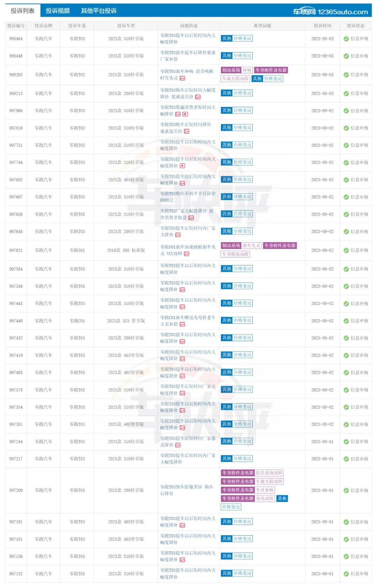Open image icon in complaint 997432 row
The image size is (377, 588).
point(182,341)
